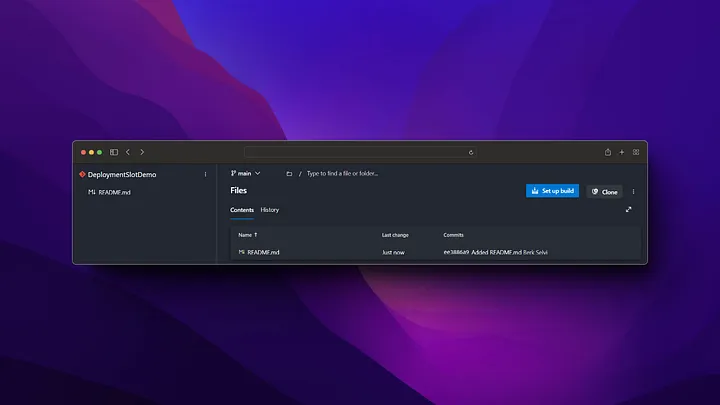Click the 'Type to find a file or folder' field
Viewport: 720px width, 405px height.
(x=343, y=174)
